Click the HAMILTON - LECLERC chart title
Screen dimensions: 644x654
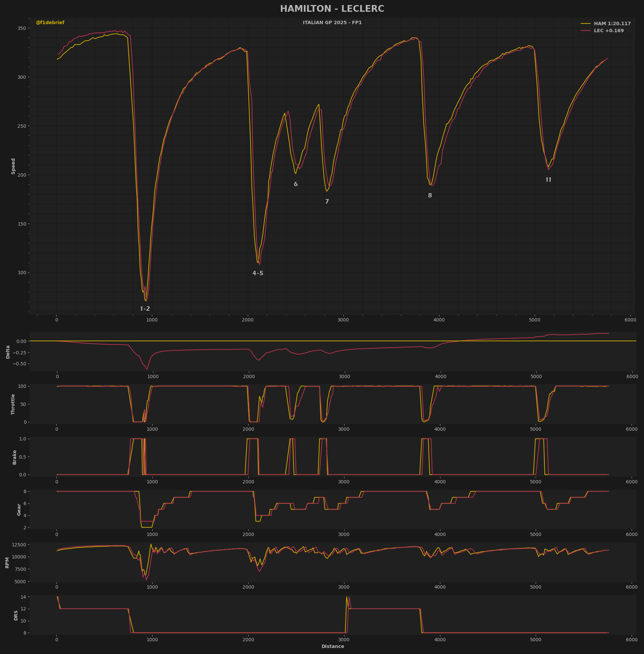pos(332,9)
